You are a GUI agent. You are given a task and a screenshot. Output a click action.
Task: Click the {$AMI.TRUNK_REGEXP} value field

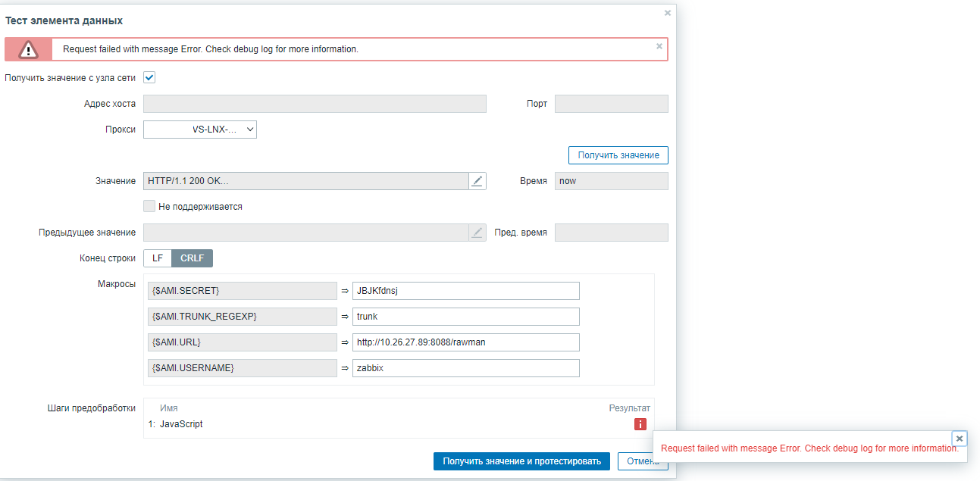(x=465, y=317)
